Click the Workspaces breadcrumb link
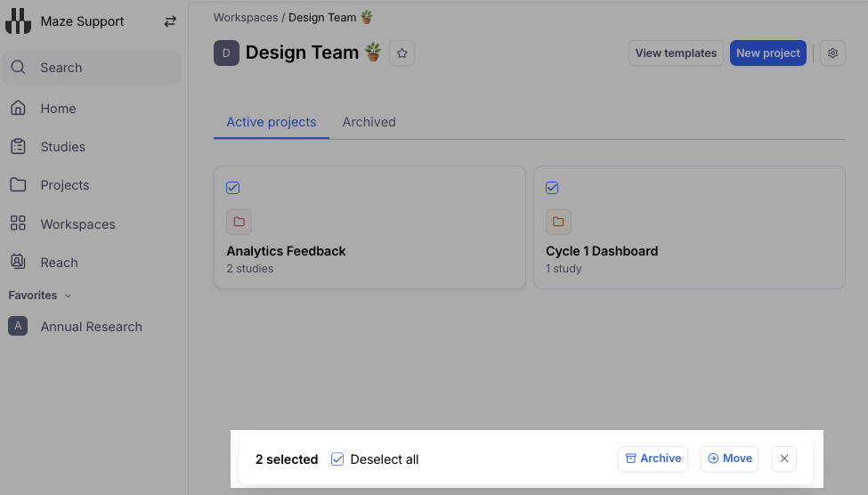 (x=246, y=18)
